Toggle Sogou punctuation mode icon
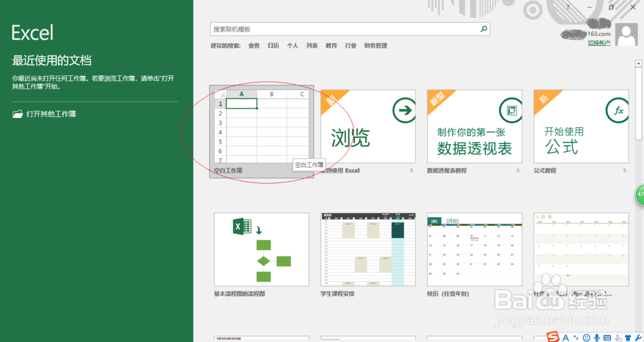 (x=576, y=338)
